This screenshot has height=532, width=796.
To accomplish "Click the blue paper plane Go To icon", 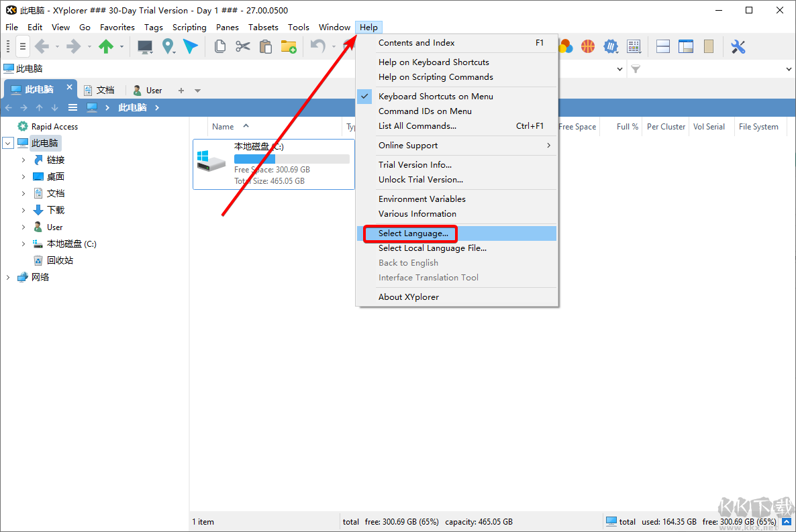I will pyautogui.click(x=191, y=47).
